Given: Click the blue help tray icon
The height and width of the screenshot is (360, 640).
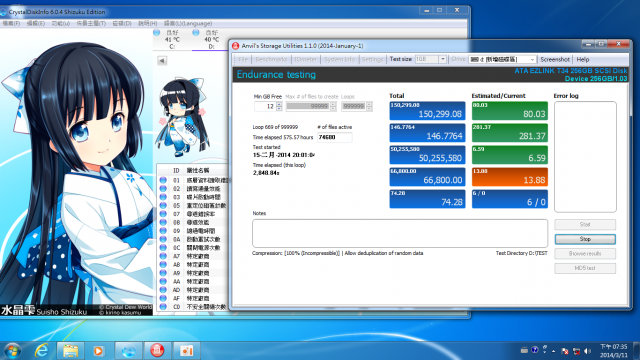Looking at the screenshot, I should click(x=534, y=350).
